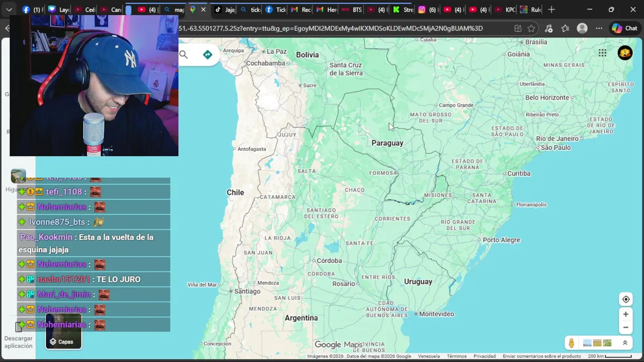The width and height of the screenshot is (644, 362).
Task: Click the Uruguay country label
Action: point(418,282)
